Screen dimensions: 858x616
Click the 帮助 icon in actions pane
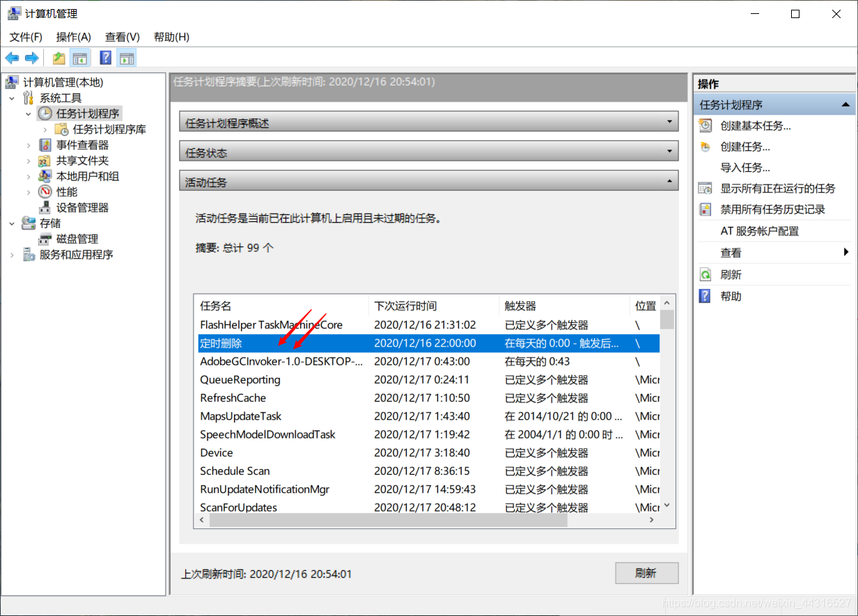coord(705,296)
